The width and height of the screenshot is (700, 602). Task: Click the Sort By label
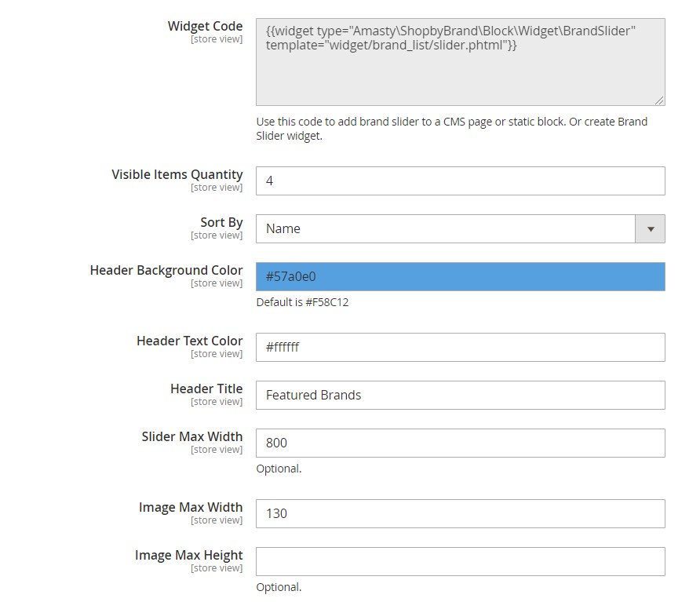[221, 222]
